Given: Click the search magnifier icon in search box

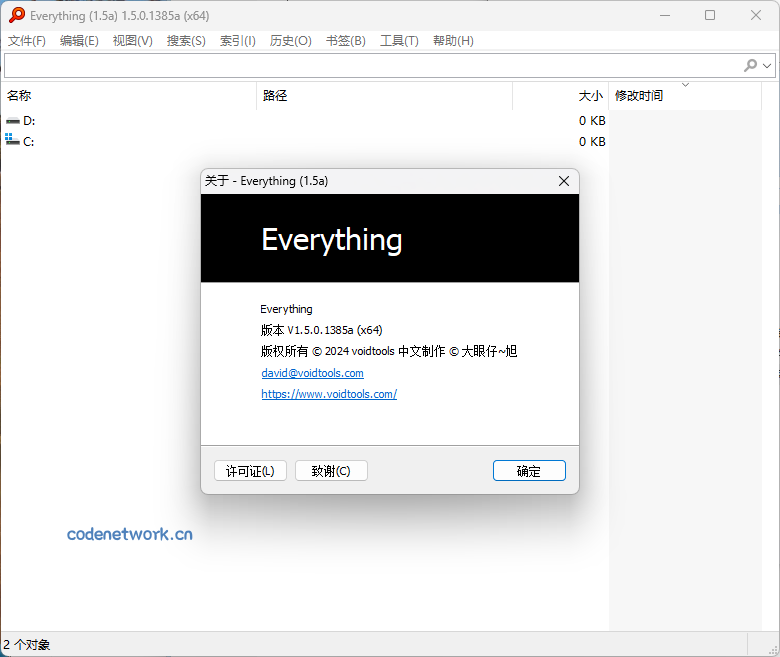Looking at the screenshot, I should [750, 65].
